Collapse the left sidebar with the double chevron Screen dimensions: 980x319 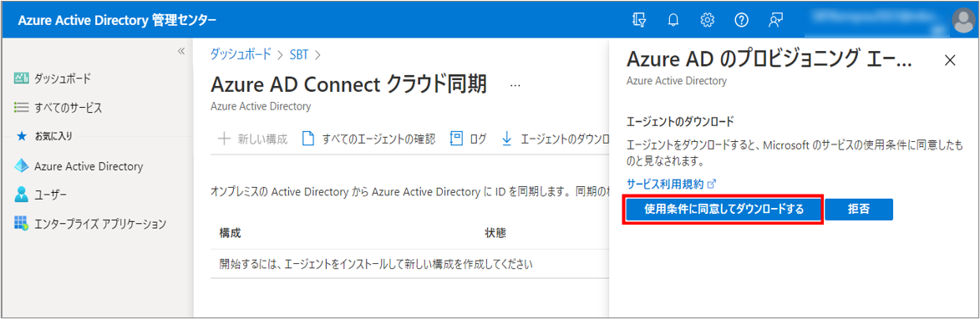[181, 51]
